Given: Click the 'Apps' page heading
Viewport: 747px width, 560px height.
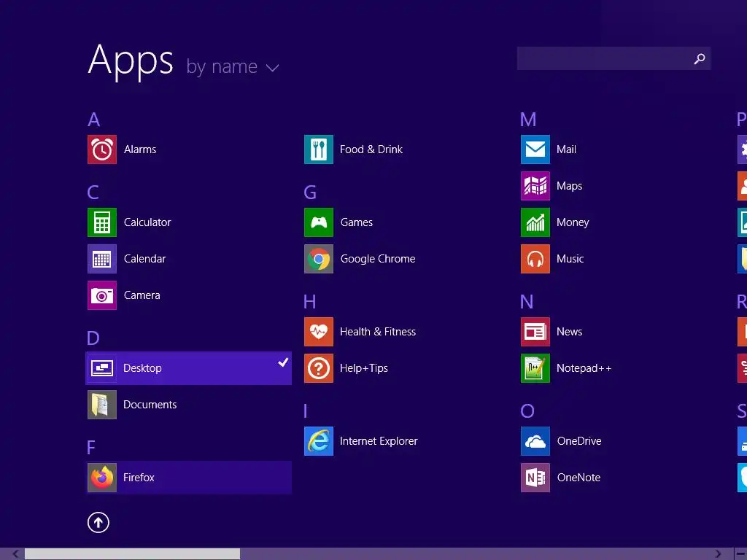Looking at the screenshot, I should click(131, 61).
